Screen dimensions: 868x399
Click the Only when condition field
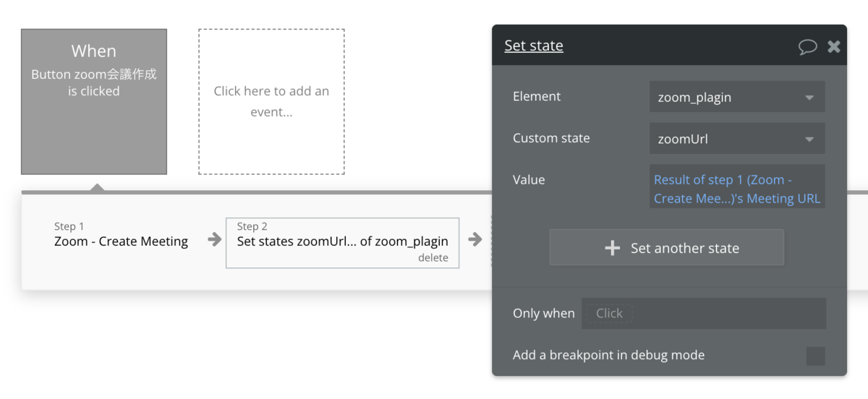pos(703,313)
